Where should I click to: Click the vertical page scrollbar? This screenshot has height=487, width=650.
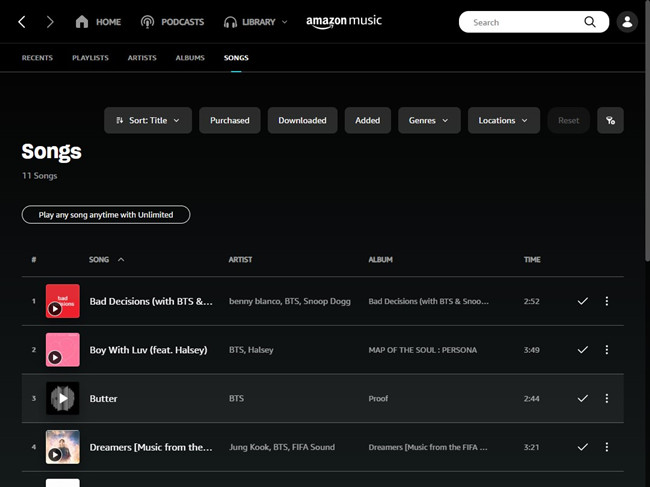(x=647, y=131)
